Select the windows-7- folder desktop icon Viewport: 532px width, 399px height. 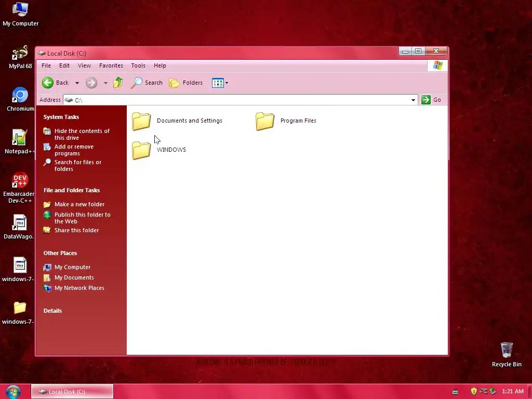point(19,312)
